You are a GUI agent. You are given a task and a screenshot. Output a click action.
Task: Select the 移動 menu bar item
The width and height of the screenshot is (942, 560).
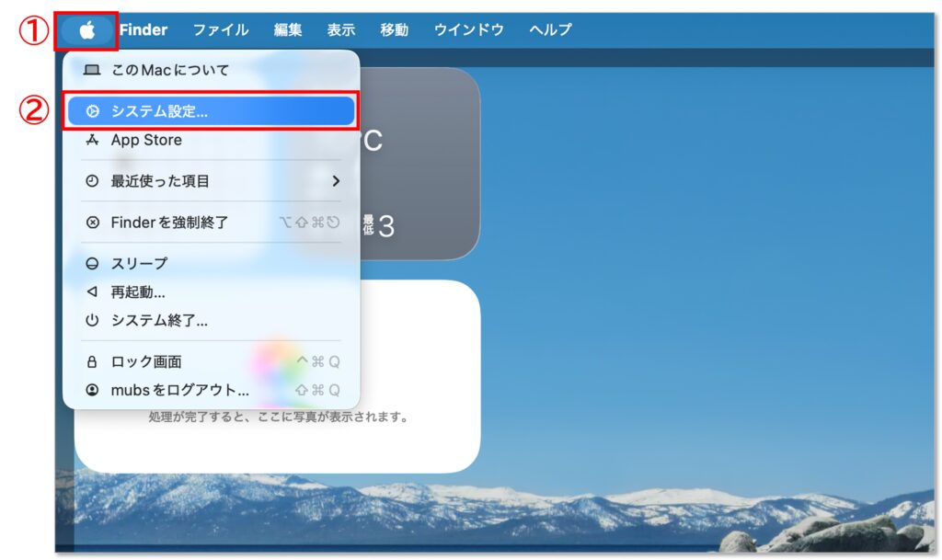(x=395, y=29)
